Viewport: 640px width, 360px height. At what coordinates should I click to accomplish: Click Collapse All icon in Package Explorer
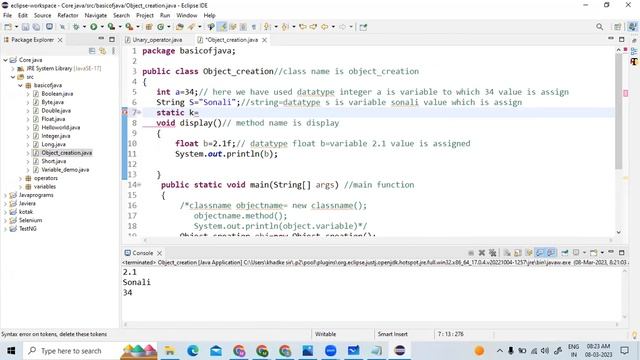point(92,51)
